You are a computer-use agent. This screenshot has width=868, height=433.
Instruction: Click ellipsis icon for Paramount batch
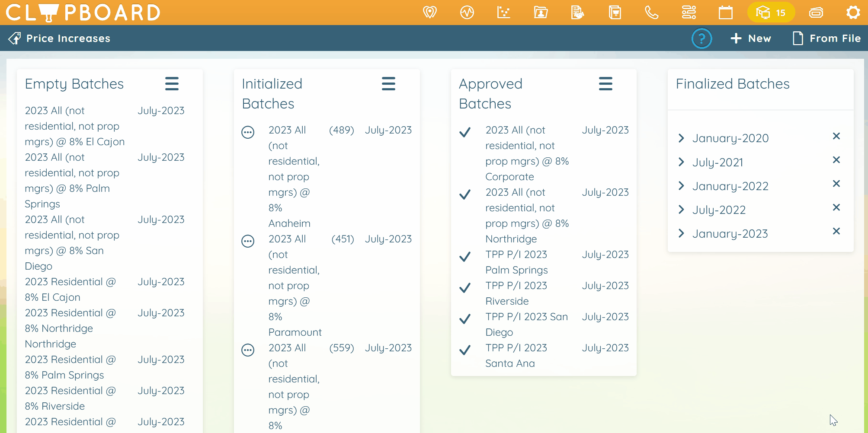[x=248, y=241]
